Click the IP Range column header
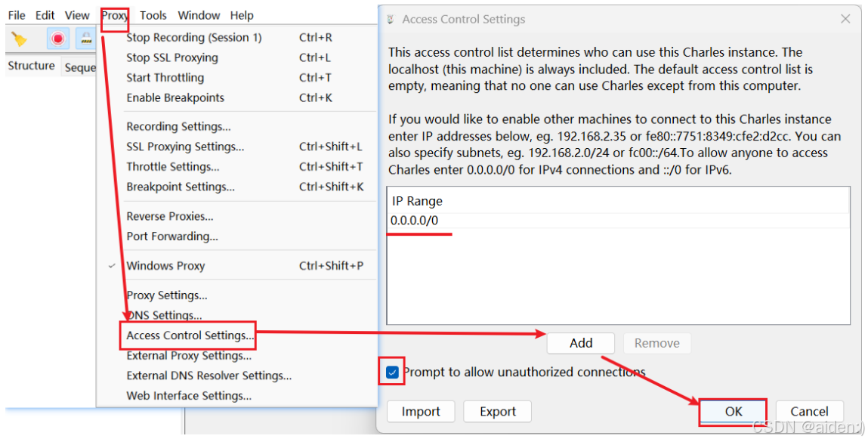This screenshot has width=868, height=442. pyautogui.click(x=618, y=201)
